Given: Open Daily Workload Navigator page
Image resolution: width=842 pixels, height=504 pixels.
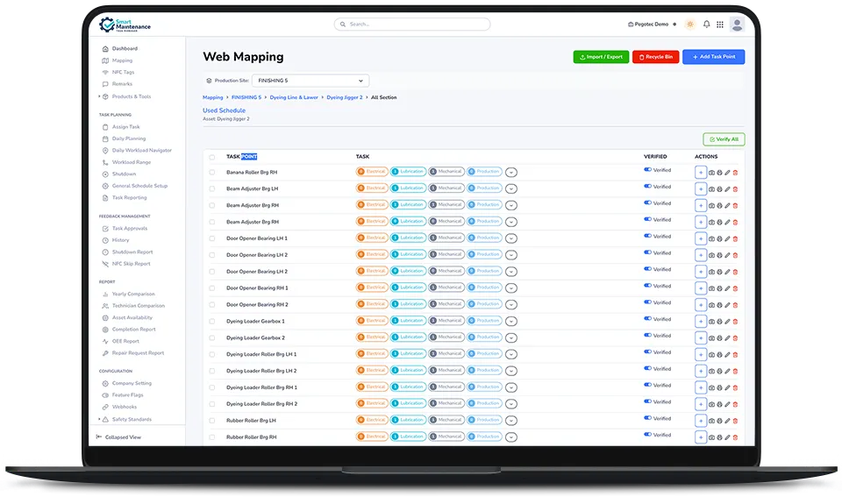Looking at the screenshot, I should [142, 150].
